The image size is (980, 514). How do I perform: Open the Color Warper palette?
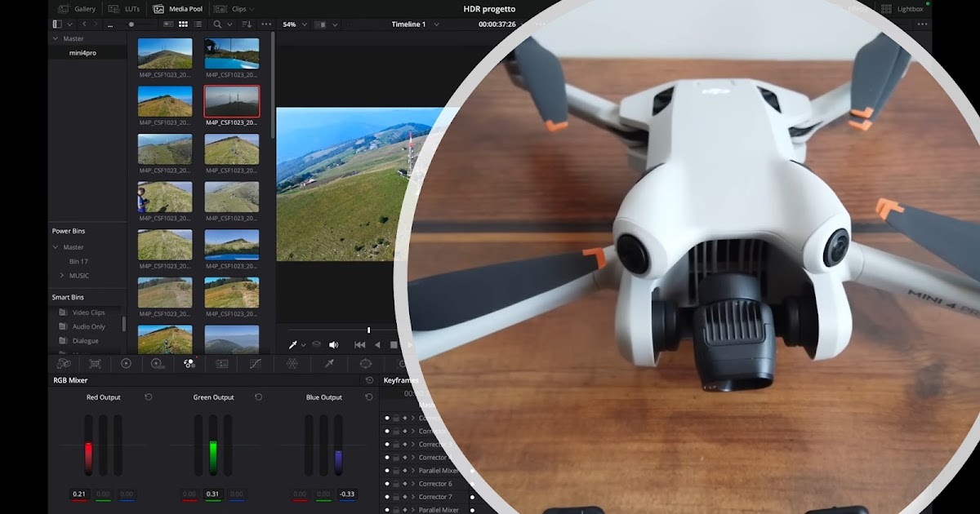292,364
